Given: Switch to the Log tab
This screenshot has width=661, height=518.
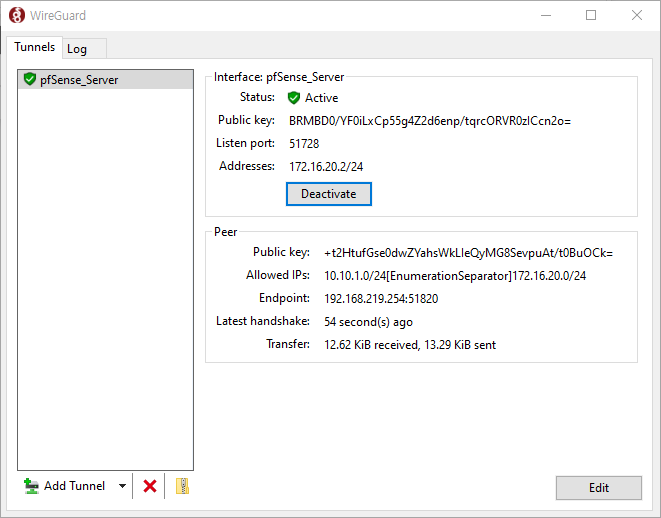Looking at the screenshot, I should point(84,49).
